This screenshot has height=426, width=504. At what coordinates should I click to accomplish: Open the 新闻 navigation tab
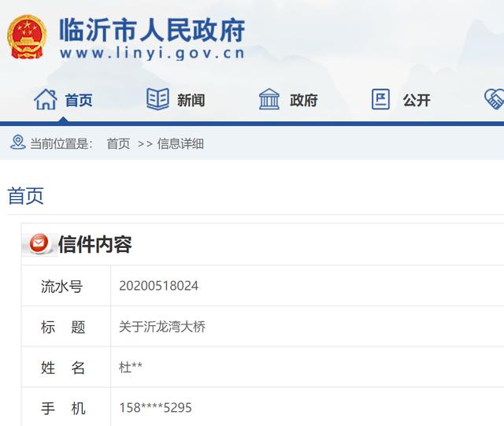coord(191,100)
